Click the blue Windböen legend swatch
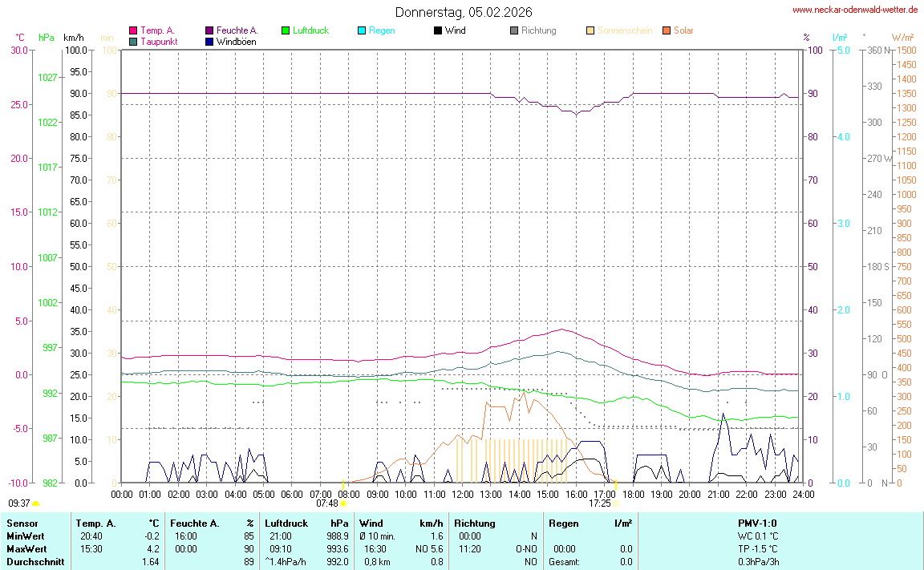 [209, 42]
